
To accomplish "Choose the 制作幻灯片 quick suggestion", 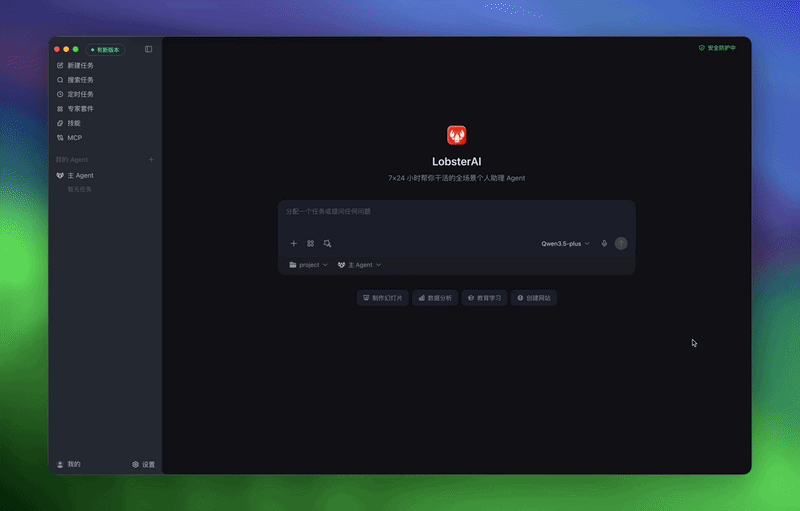I will [x=383, y=298].
